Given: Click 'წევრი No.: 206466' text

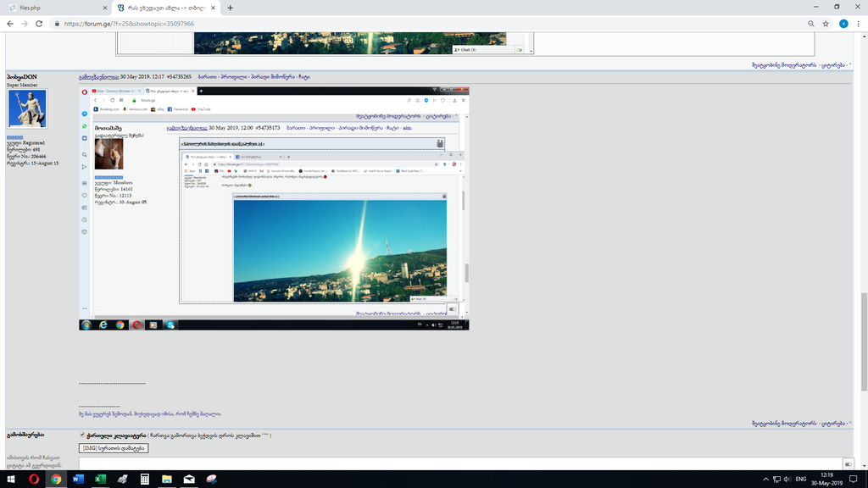Looking at the screenshot, I should pos(26,157).
